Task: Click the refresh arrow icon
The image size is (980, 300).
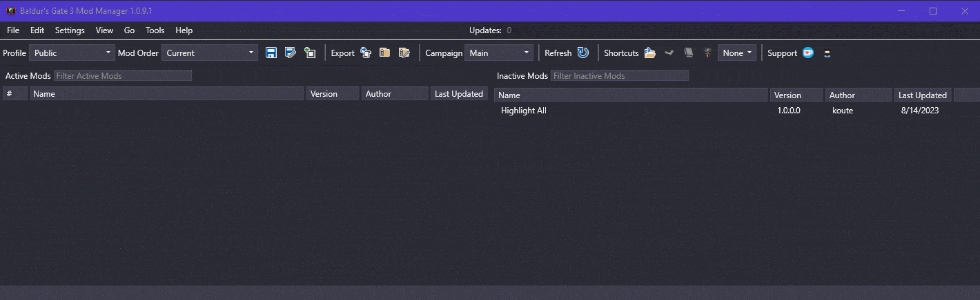Action: tap(583, 53)
